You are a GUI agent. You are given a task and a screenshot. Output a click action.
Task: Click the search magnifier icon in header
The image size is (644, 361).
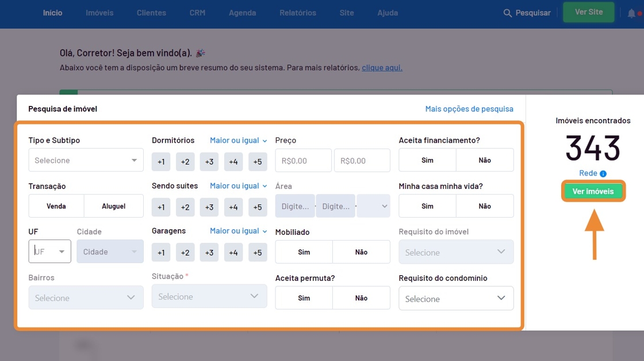507,13
